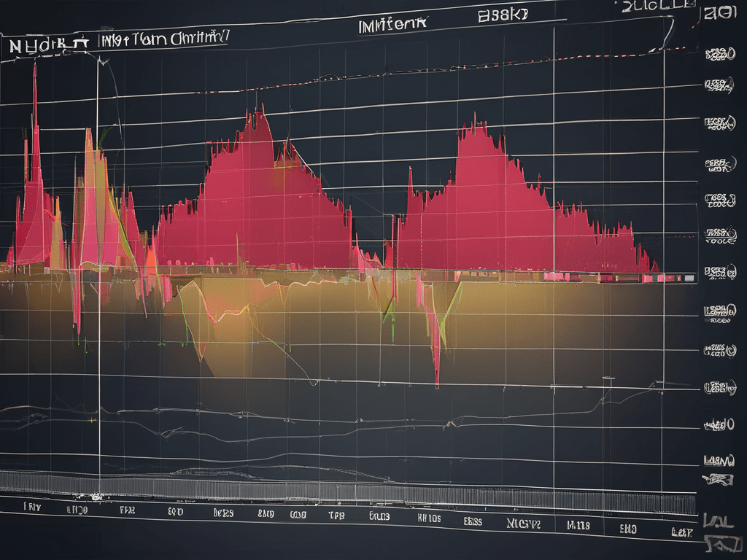Viewport: 747px width, 560px height.
Task: Select the "Bsskd" label in the top header
Action: pyautogui.click(x=504, y=15)
